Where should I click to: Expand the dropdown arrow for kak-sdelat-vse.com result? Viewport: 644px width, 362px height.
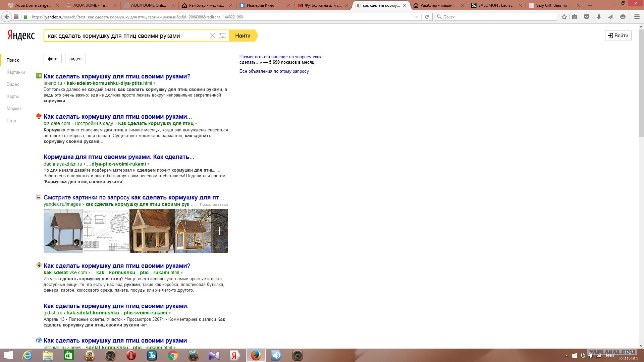click(x=182, y=273)
